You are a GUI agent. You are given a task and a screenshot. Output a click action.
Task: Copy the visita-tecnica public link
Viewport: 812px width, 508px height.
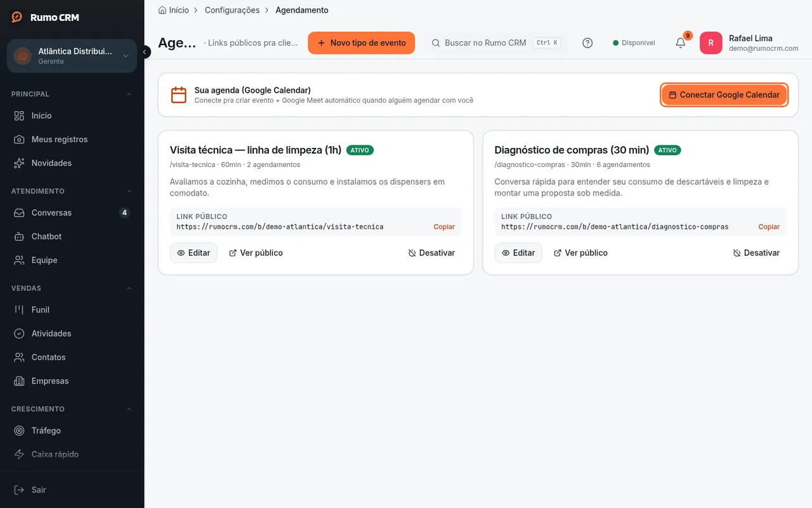click(x=444, y=227)
